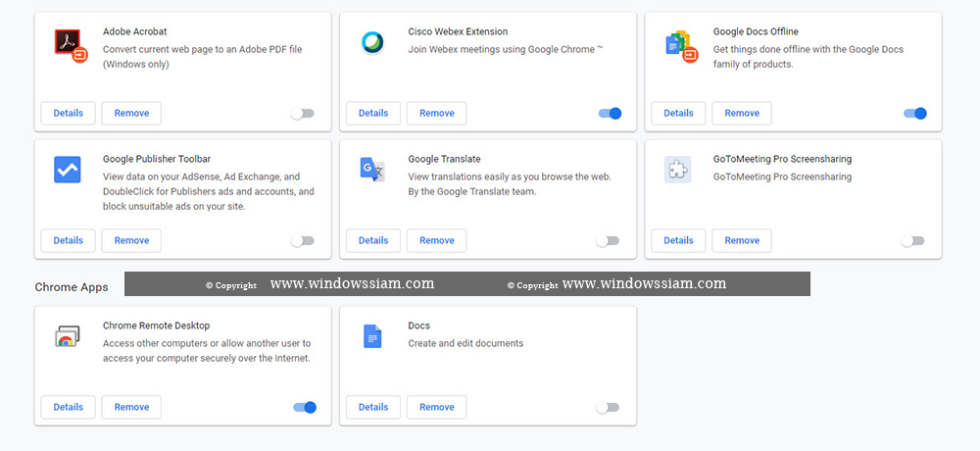Click the Docs app icon
Viewport: 980px width, 451px height.
click(x=372, y=336)
